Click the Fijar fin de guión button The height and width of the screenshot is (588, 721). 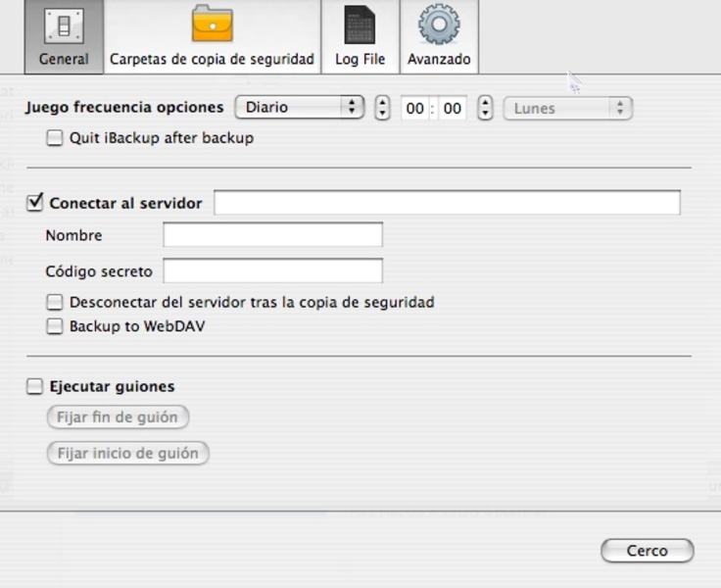point(118,417)
